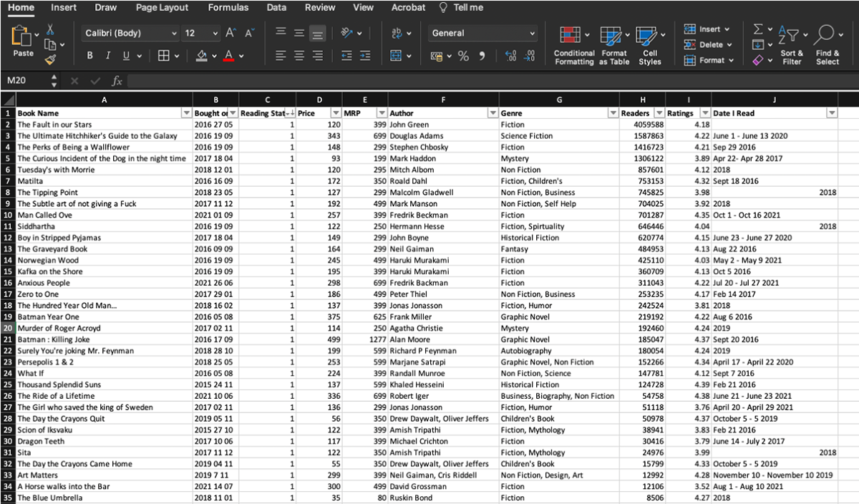Apply percent style

(x=463, y=56)
